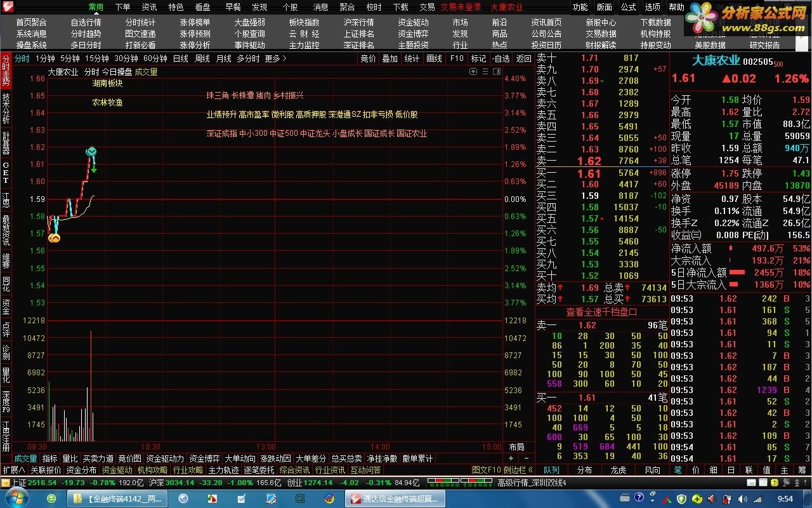Open the 最新资讯 sidebar panel
The width and height of the screenshot is (812, 508).
(6, 231)
